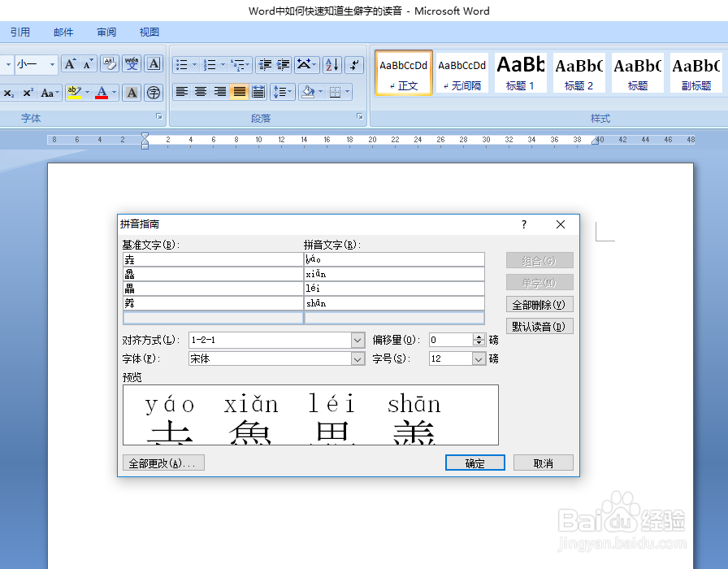This screenshot has width=728, height=569.
Task: Click the Grow Font icon
Action: coord(70,64)
